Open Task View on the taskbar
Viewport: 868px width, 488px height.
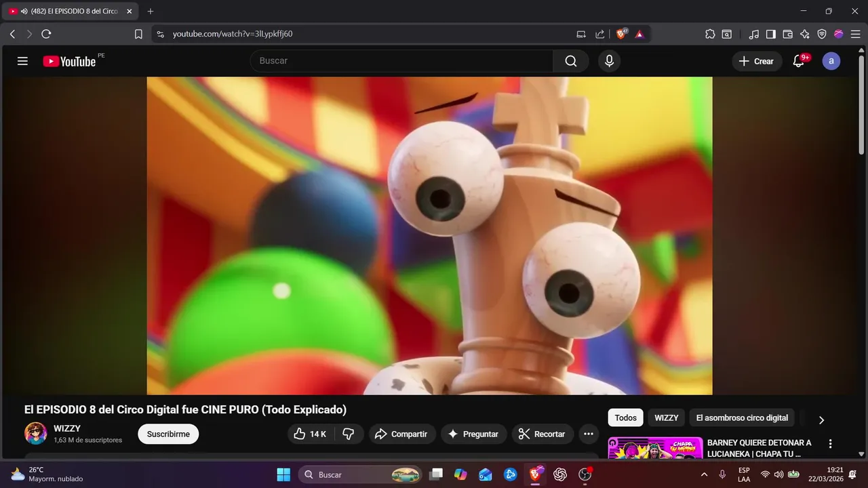(437, 474)
